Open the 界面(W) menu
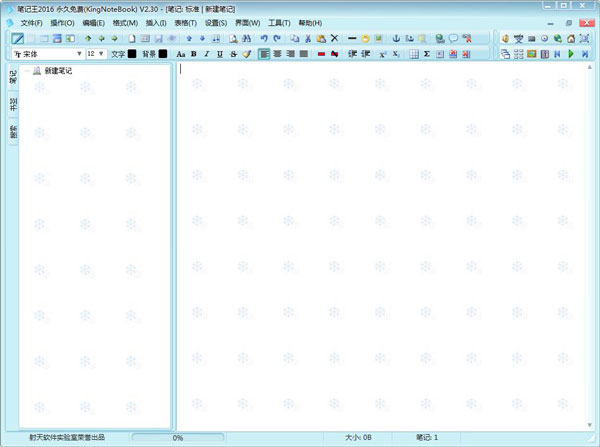Image resolution: width=600 pixels, height=447 pixels. pos(248,23)
